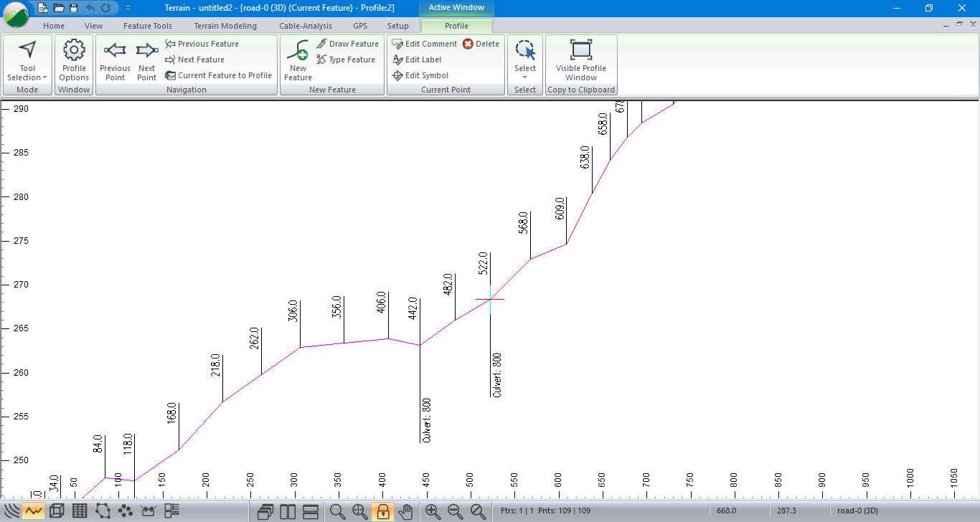
Task: Open Profile Options gear button
Action: [x=74, y=60]
